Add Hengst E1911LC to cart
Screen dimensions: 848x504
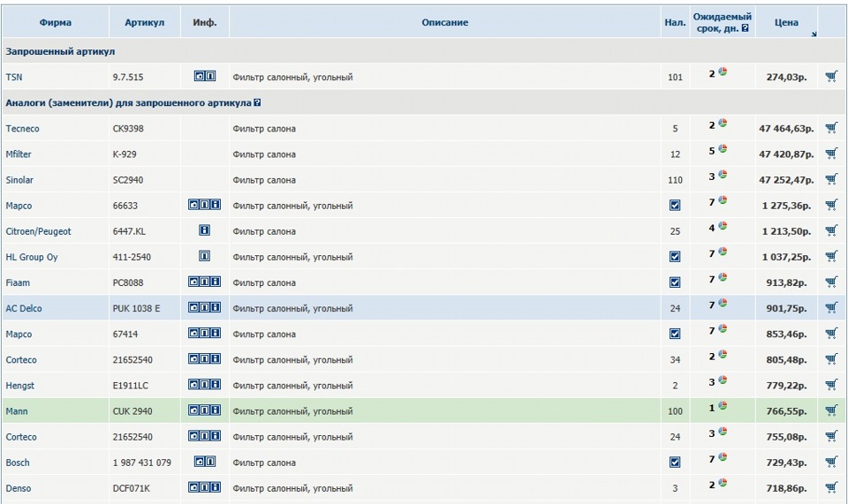[x=831, y=385]
